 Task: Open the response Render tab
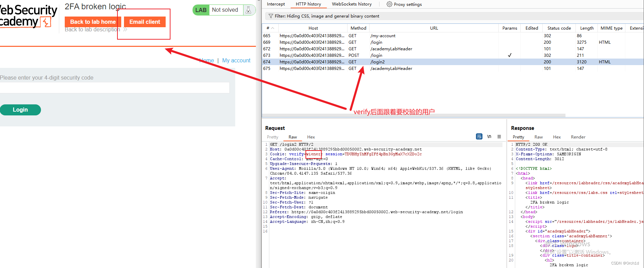pos(578,137)
